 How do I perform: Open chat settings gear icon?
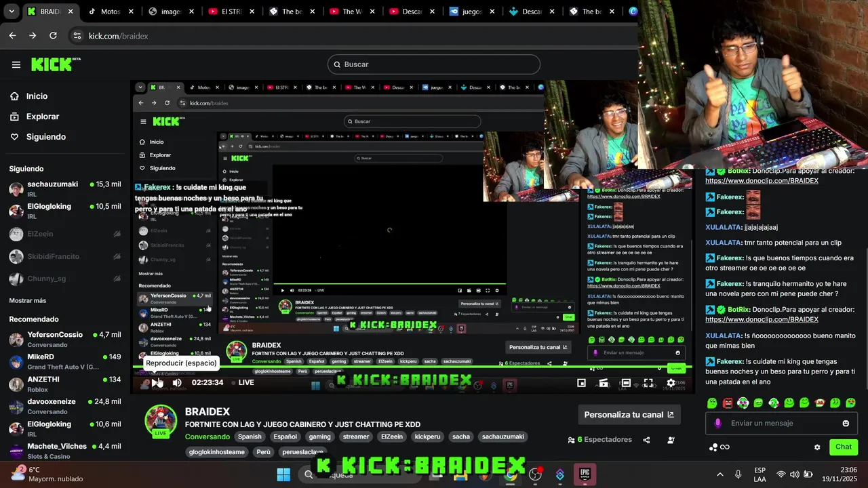click(817, 447)
